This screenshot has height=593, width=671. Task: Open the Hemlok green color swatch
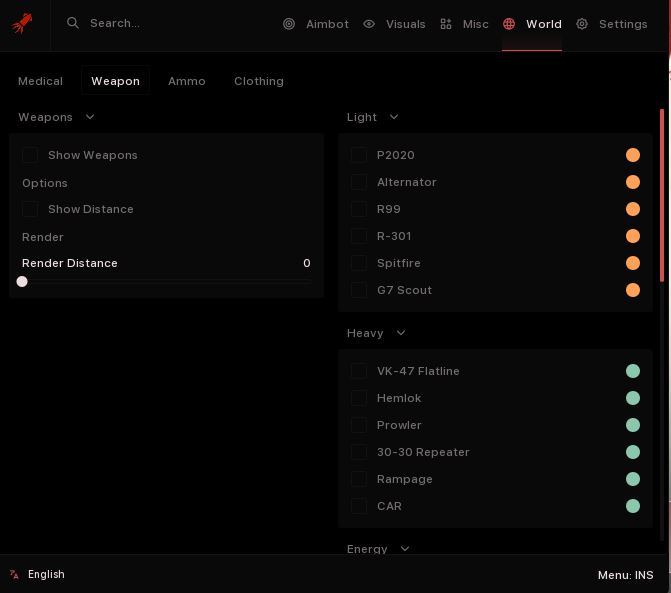(633, 398)
